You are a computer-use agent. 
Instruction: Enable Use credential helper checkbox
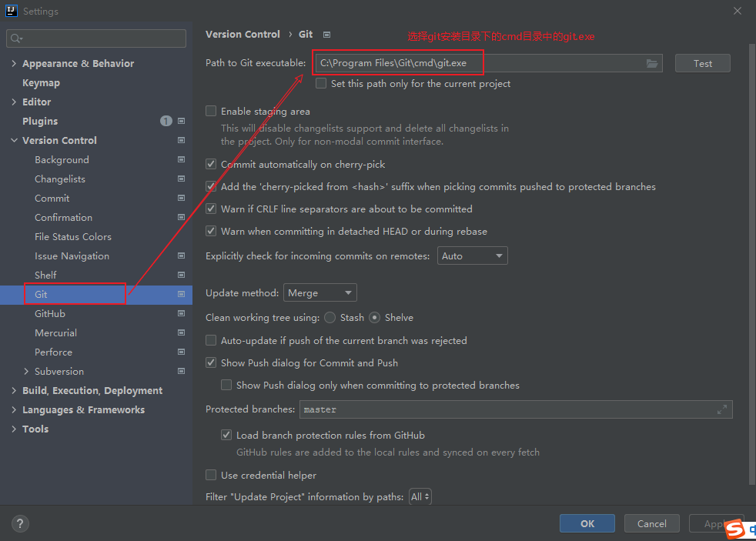click(x=211, y=475)
